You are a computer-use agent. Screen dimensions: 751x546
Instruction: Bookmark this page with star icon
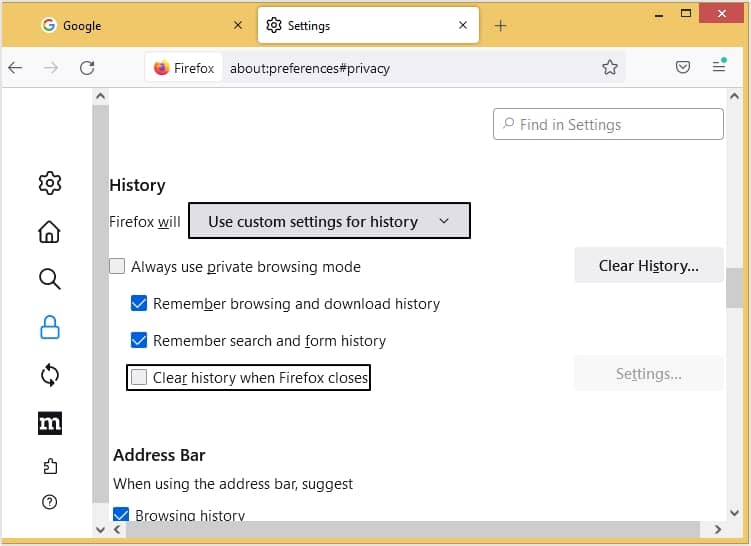click(x=610, y=68)
